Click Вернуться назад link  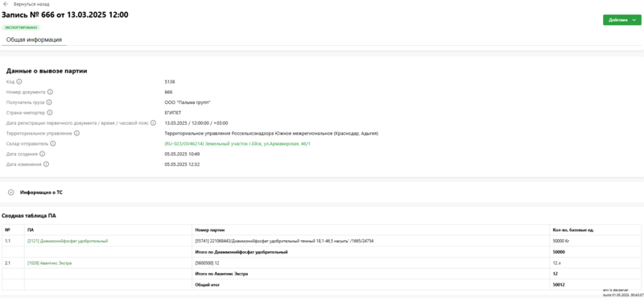pyautogui.click(x=31, y=4)
